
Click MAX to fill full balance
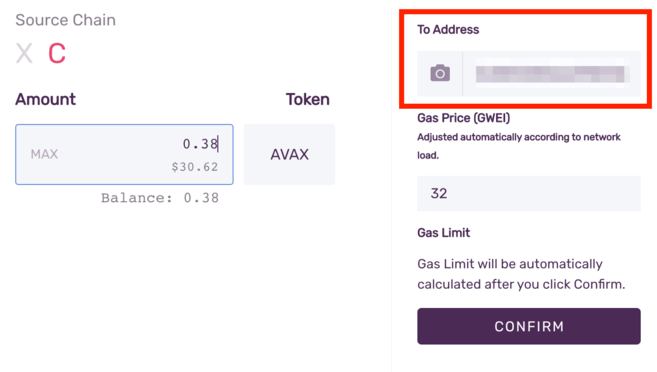tap(44, 154)
